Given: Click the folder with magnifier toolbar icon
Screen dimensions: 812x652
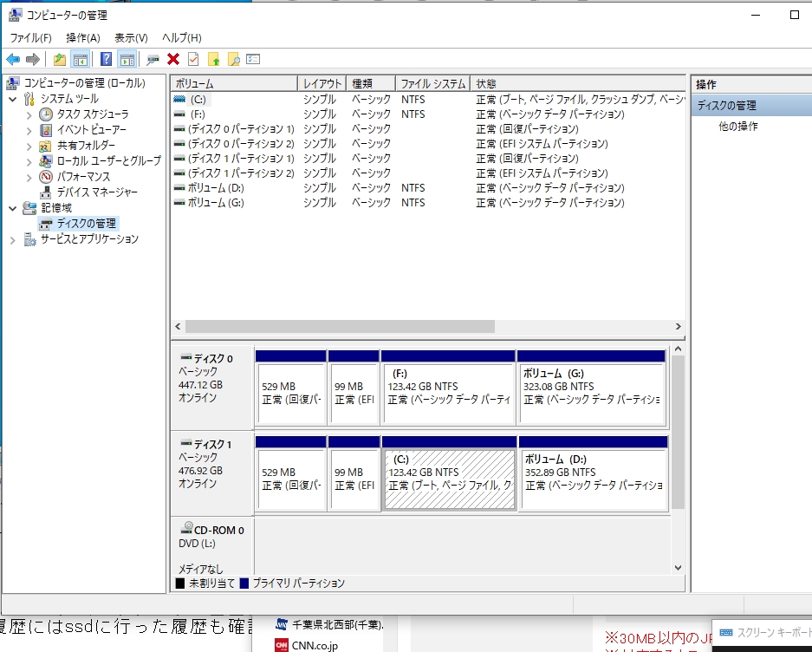Looking at the screenshot, I should click(234, 60).
